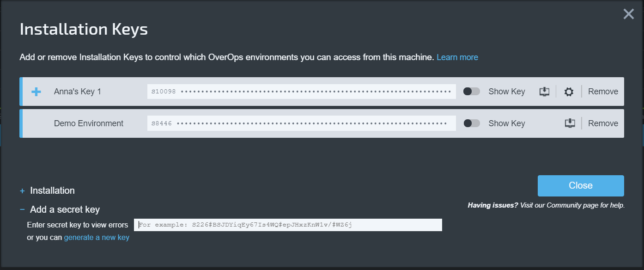
Task: Click the Installation Keys heading
Action: pyautogui.click(x=84, y=30)
